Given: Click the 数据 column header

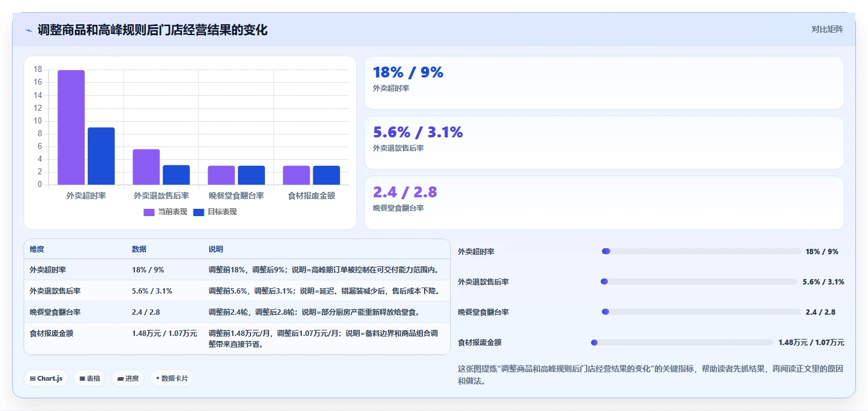Looking at the screenshot, I should pos(139,249).
